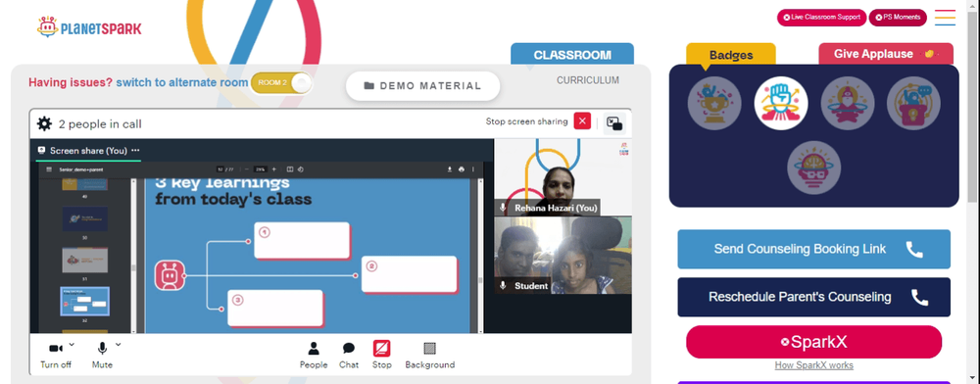Switch to the CLASSROOM tab

[x=572, y=54]
